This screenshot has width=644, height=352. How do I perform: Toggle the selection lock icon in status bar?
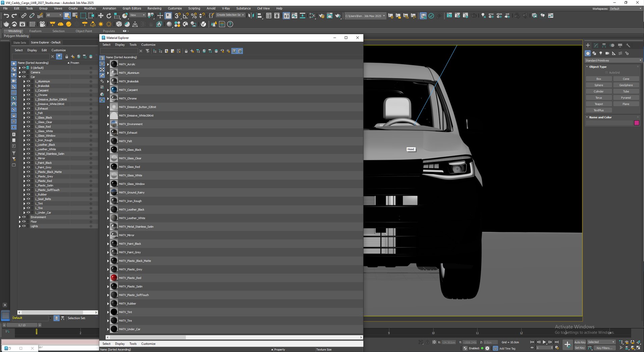pyautogui.click(x=428, y=342)
